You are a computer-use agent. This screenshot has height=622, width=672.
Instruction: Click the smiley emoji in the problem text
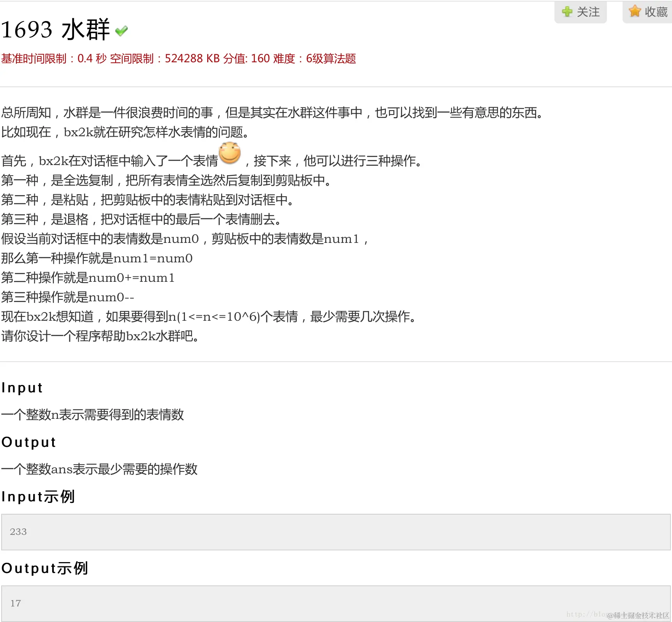(230, 153)
